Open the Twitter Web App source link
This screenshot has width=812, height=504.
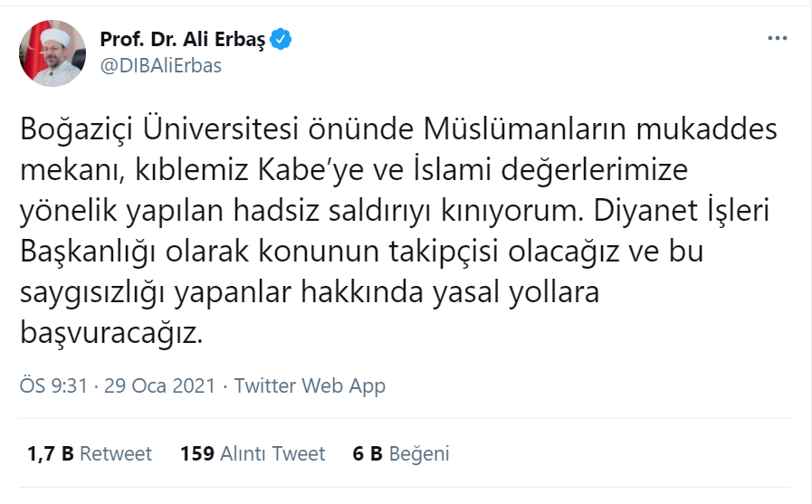310,385
